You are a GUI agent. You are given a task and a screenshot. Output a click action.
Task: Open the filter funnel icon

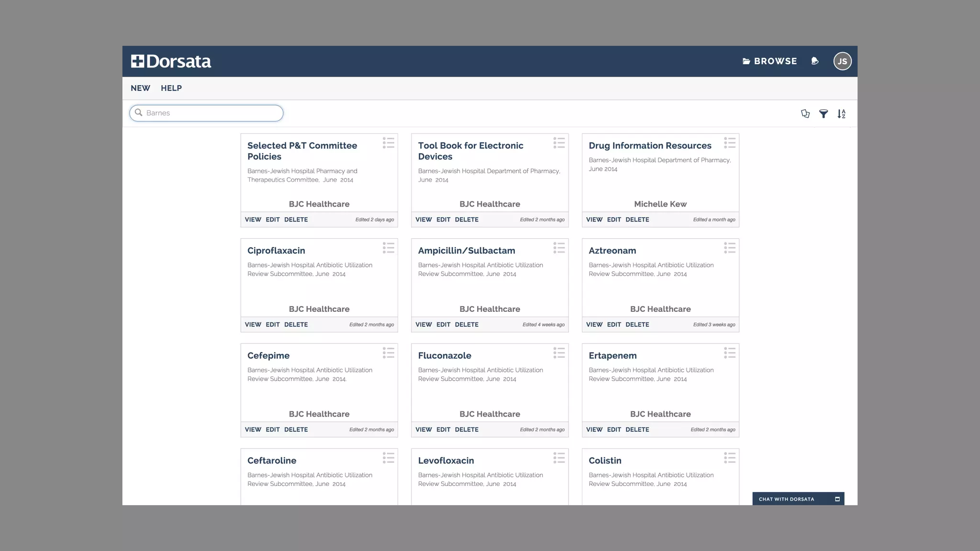824,114
